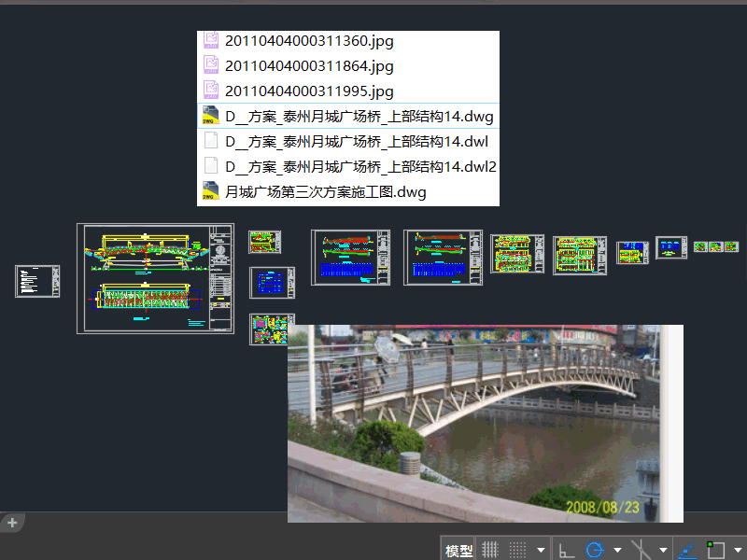This screenshot has width=747, height=560.
Task: Click JPG icon beside 20110404000311864.jpg
Action: click(211, 64)
